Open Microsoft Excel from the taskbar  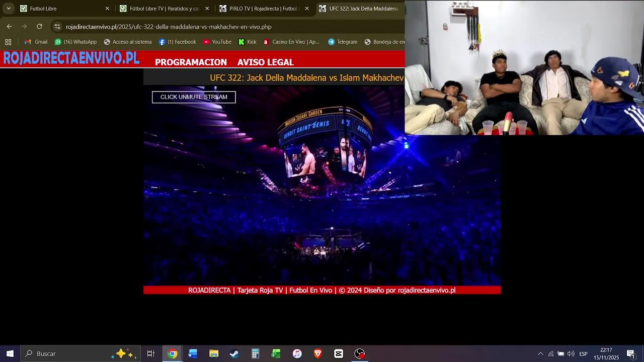[x=276, y=353]
